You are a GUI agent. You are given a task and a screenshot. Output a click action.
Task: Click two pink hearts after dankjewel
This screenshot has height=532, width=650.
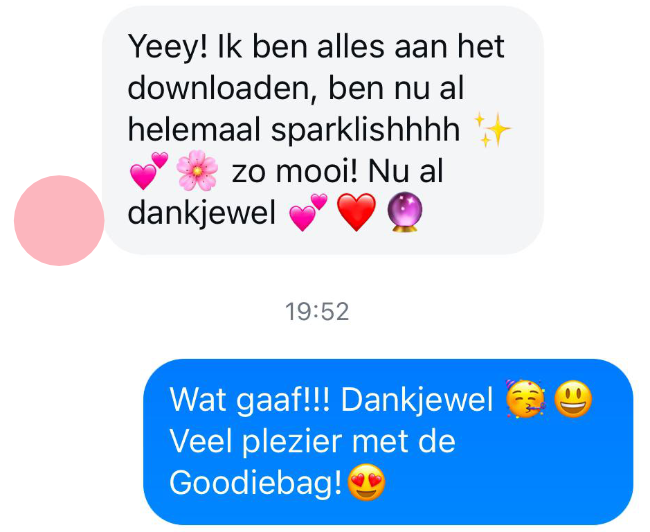[308, 212]
